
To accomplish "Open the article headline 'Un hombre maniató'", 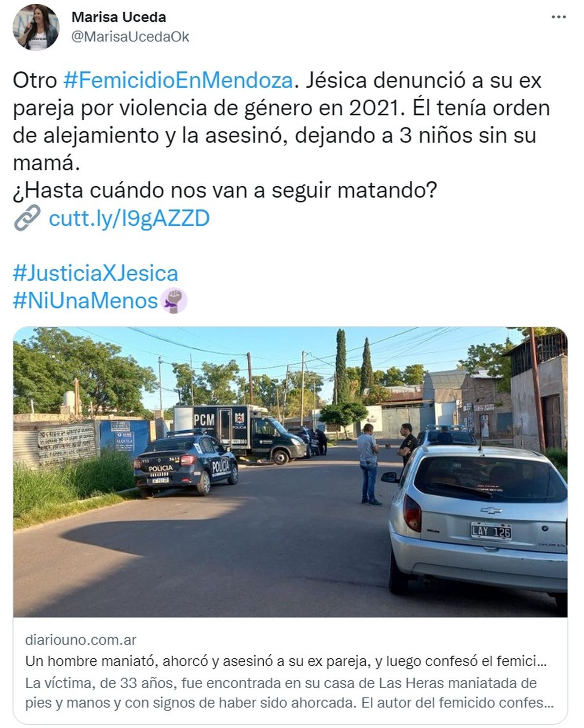I will tap(286, 661).
